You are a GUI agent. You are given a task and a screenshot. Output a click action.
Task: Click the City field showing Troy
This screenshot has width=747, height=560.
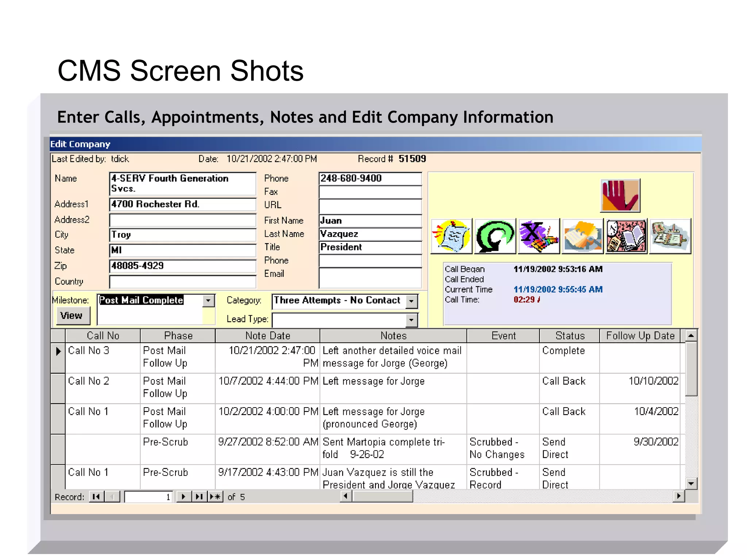point(183,235)
